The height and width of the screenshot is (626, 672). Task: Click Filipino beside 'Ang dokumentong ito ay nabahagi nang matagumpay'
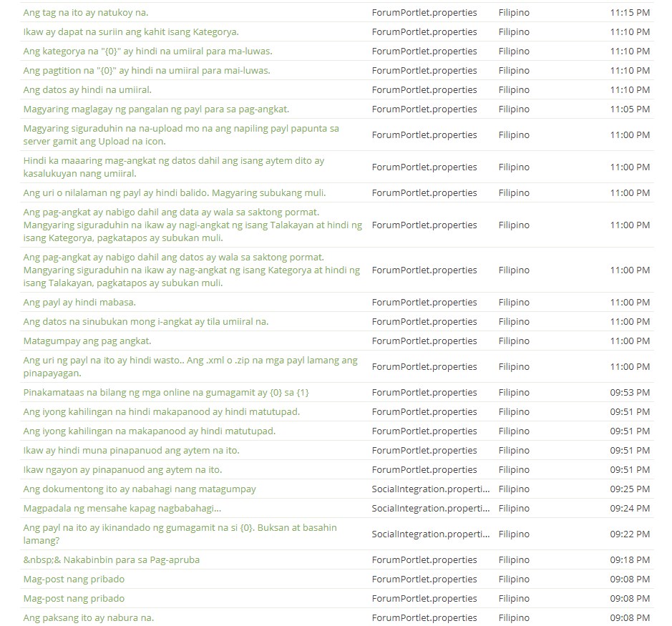click(514, 489)
